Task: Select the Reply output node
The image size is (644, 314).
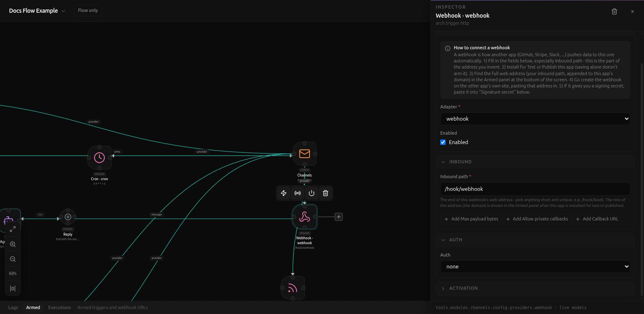Action: [x=68, y=217]
